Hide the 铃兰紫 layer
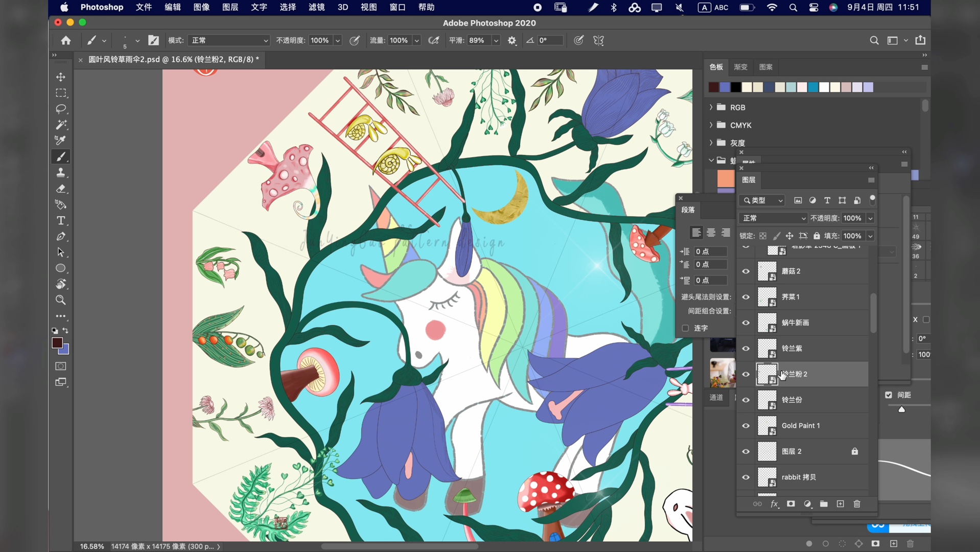Viewport: 980px width, 552px height. tap(746, 349)
